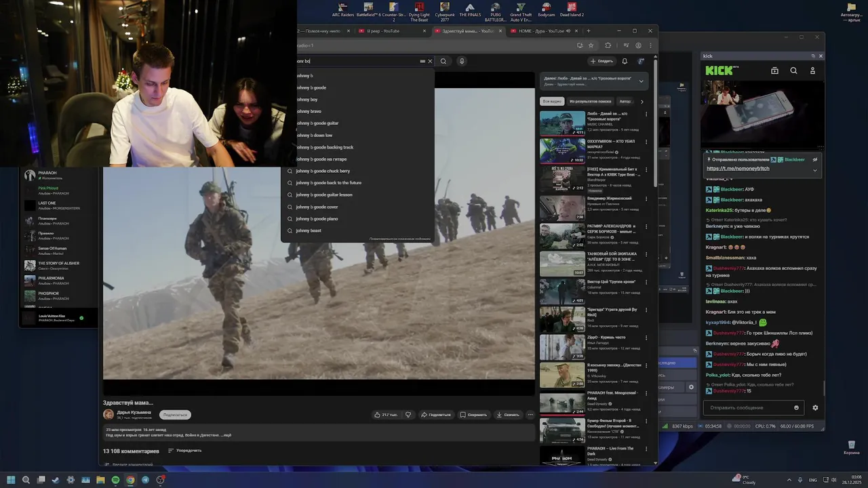Open options for Владимир Жириновский video suggestion
This screenshot has height=488, width=868.
point(646,199)
